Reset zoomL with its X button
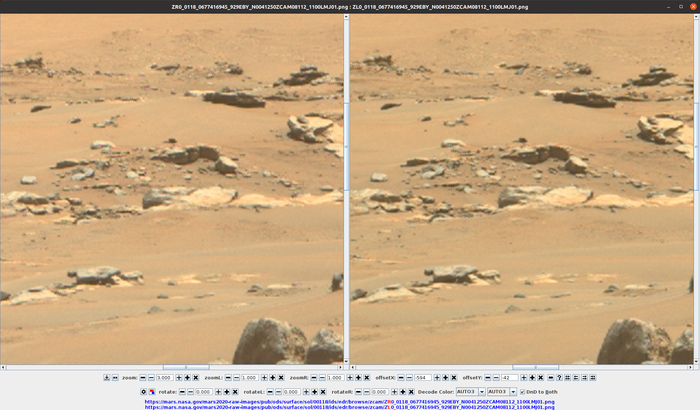 [281, 378]
